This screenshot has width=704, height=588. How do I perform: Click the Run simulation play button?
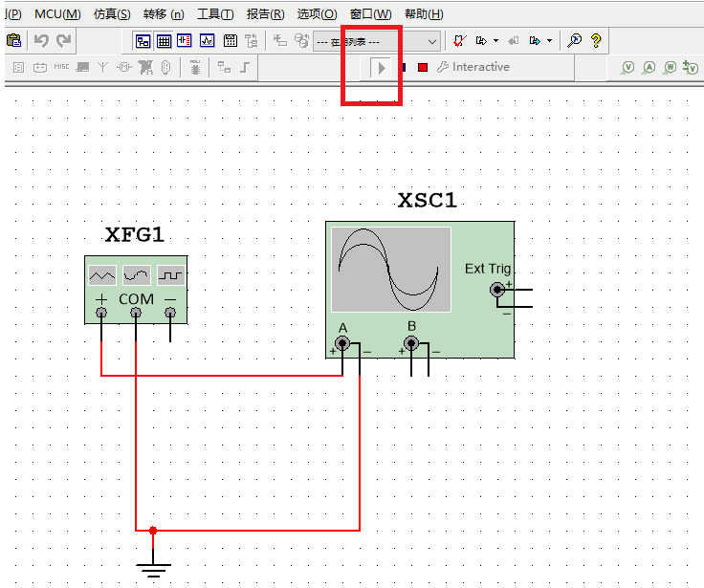382,68
